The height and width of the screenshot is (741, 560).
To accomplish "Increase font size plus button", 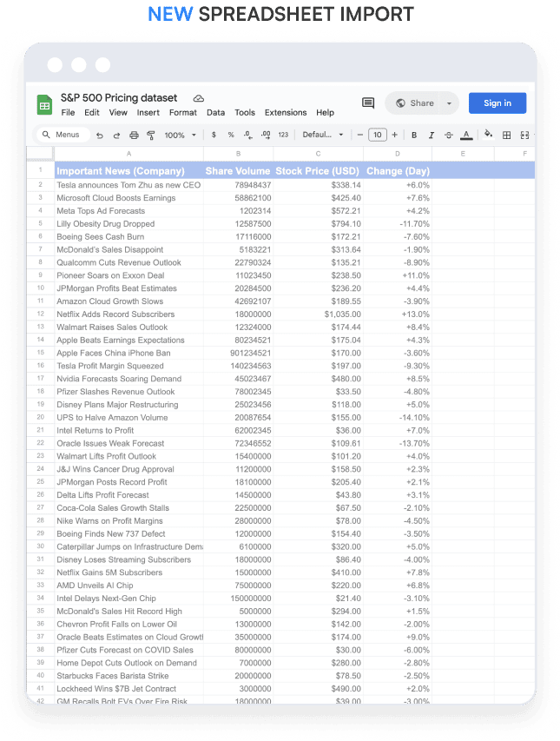I will (x=395, y=135).
